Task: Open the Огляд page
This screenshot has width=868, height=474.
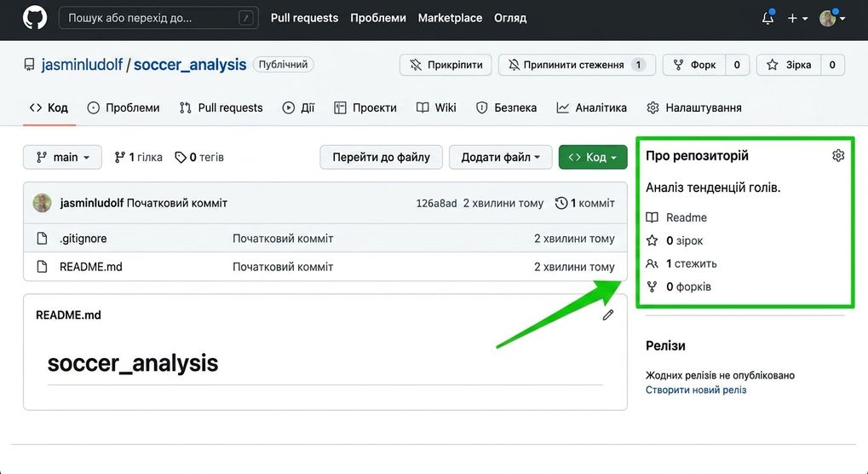Action: coord(510,18)
